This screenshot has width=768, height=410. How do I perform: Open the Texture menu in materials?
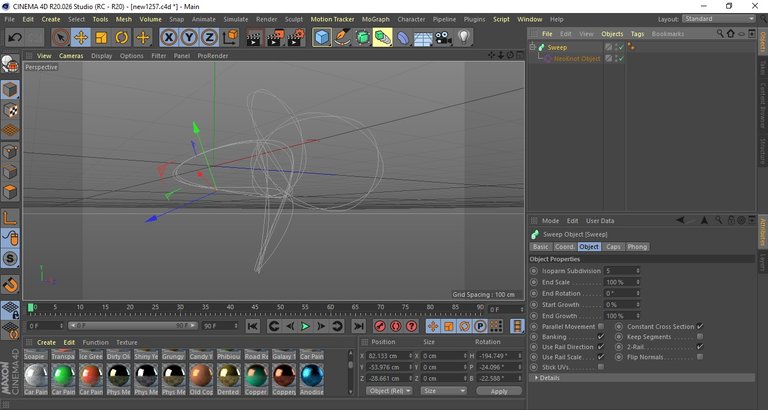tap(126, 342)
